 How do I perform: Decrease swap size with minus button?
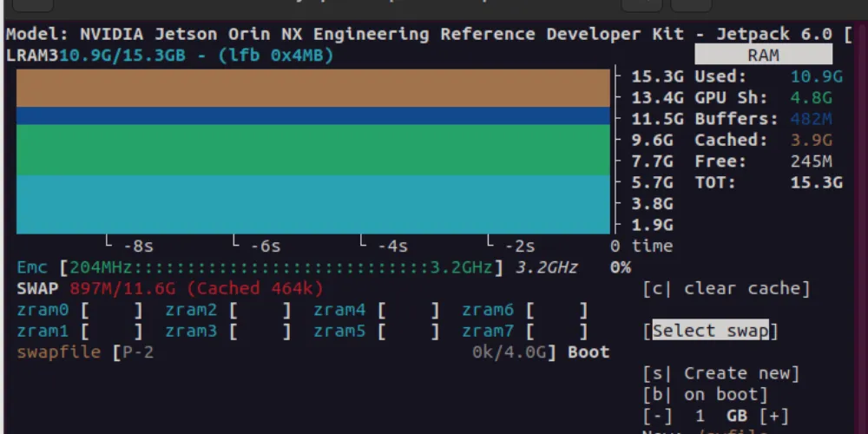(x=658, y=416)
